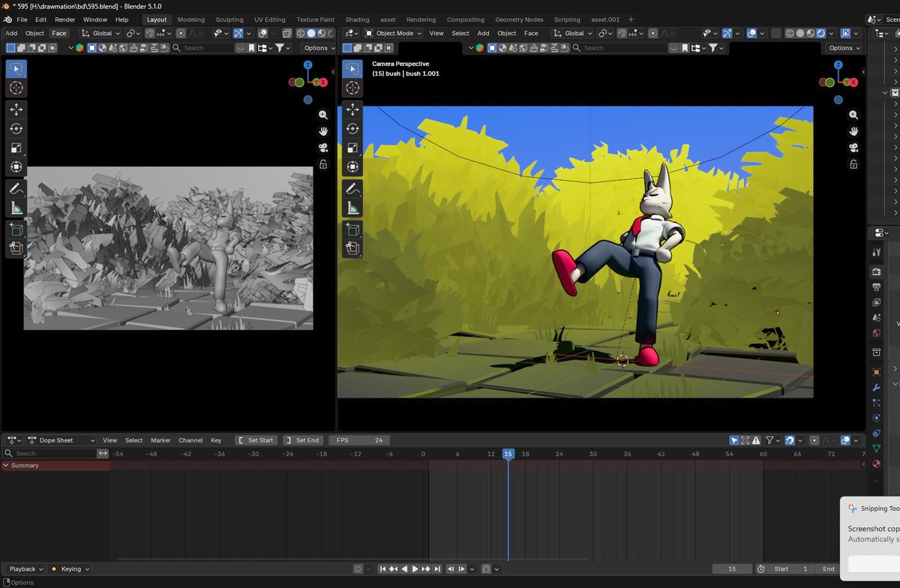Open the Modifiers wrench properties tab
900x588 pixels.
(x=876, y=387)
